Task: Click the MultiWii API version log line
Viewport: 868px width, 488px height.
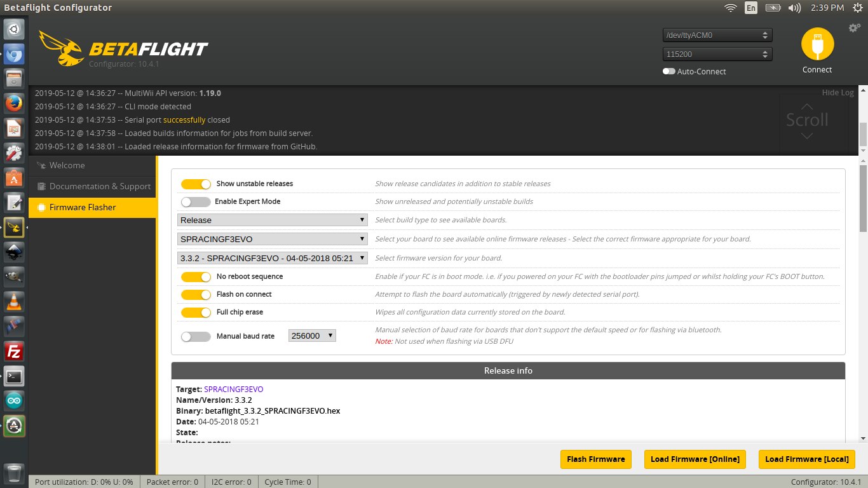Action: (x=128, y=93)
